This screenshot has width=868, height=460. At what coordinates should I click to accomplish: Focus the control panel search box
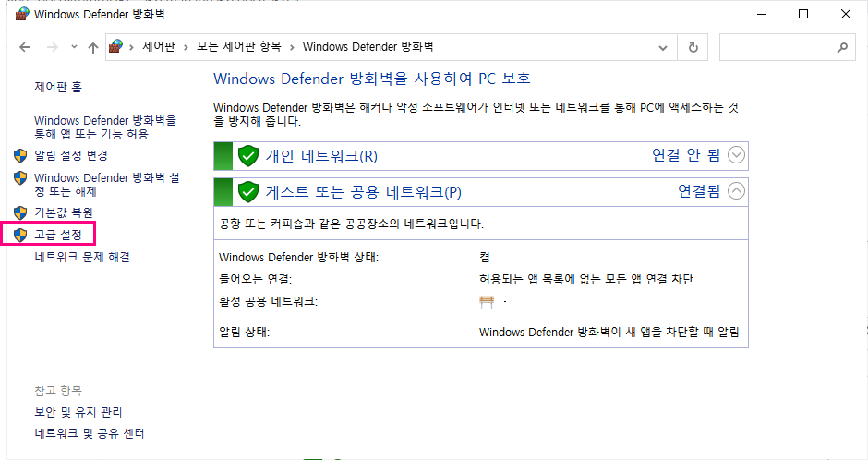[x=787, y=47]
